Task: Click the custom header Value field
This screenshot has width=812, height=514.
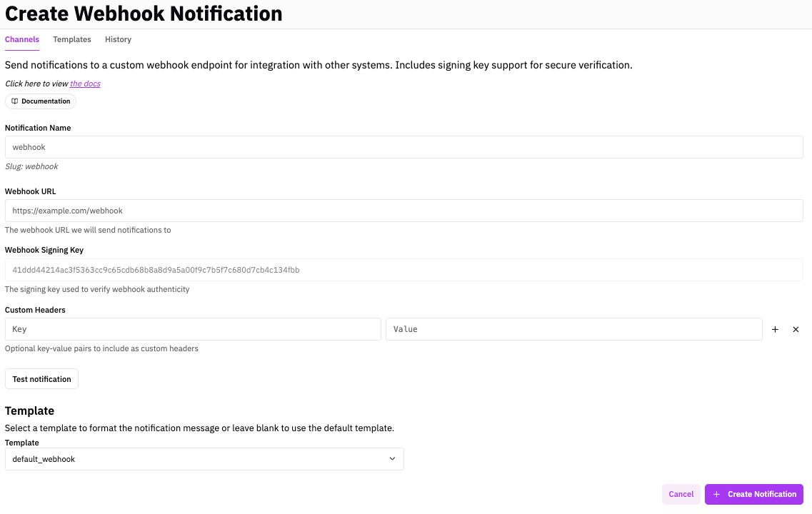Action: [x=573, y=329]
